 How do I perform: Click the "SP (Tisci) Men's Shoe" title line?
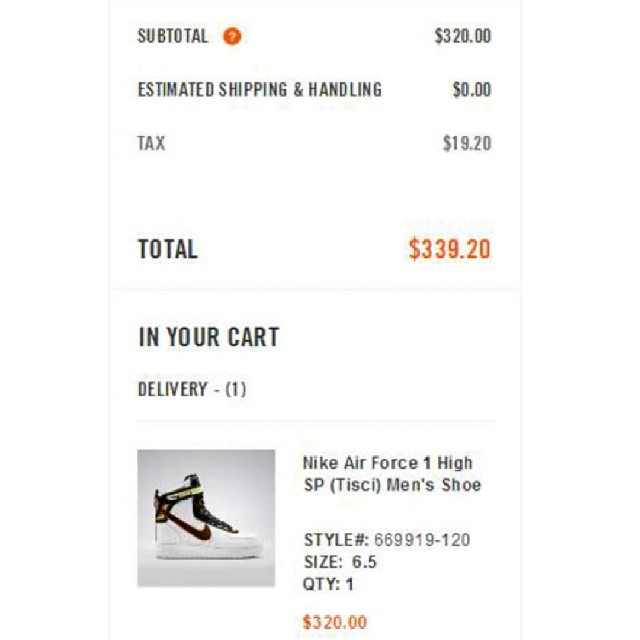click(x=391, y=486)
